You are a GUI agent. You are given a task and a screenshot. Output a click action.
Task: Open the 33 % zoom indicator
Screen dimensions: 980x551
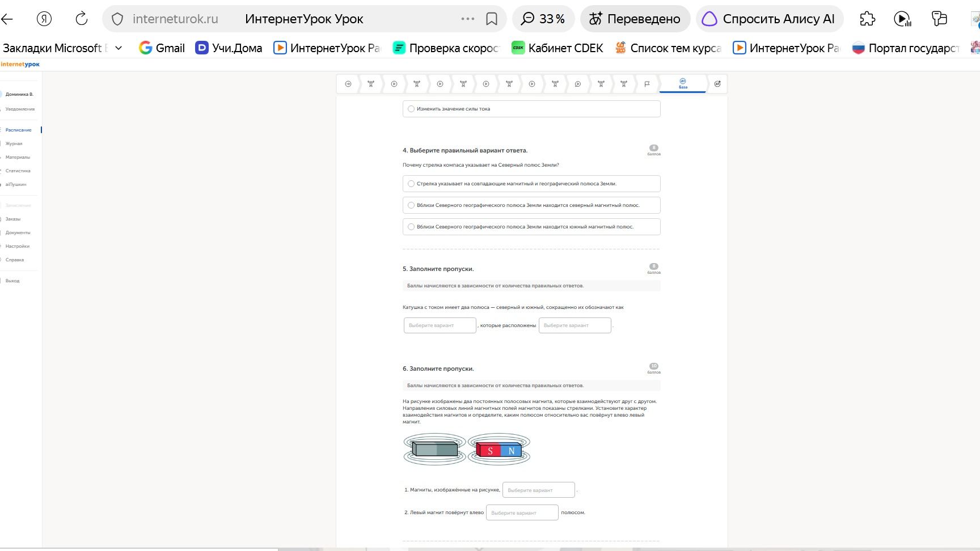point(543,19)
